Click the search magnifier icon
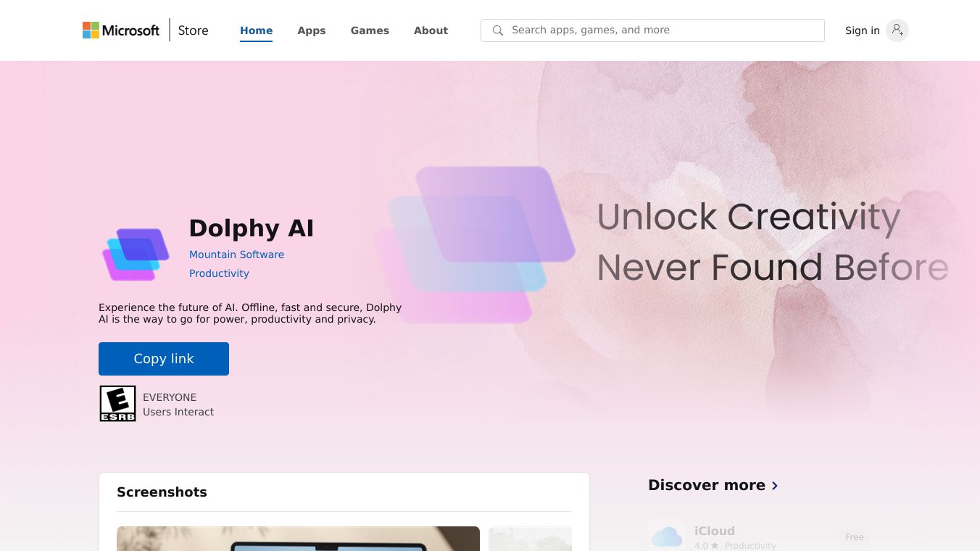 [x=498, y=30]
